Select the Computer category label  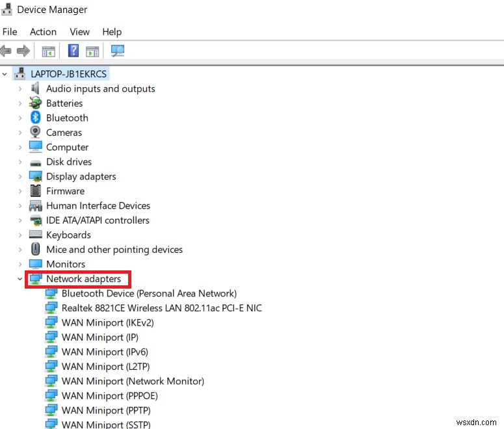(67, 147)
